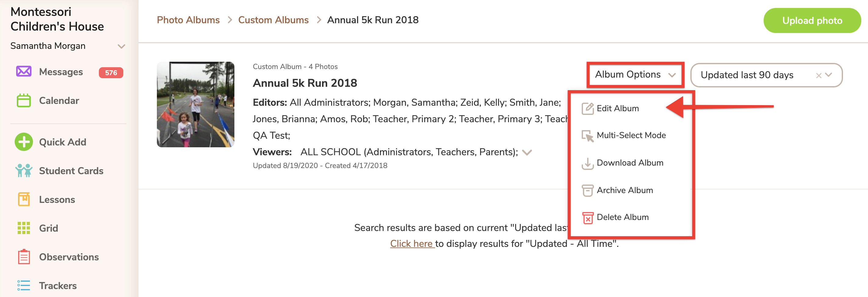The image size is (868, 297).
Task: Click the Upload photo button
Action: click(812, 20)
